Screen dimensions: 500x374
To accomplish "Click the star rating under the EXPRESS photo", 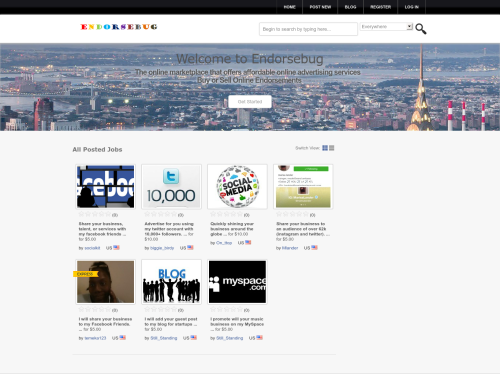I will (x=95, y=310).
